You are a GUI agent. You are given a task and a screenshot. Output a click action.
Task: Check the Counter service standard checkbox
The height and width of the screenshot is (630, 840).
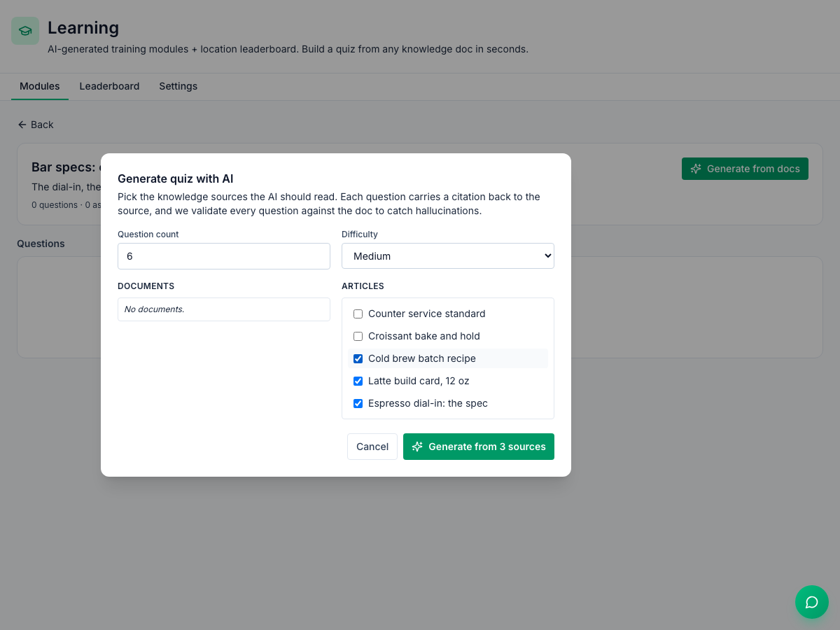click(358, 314)
